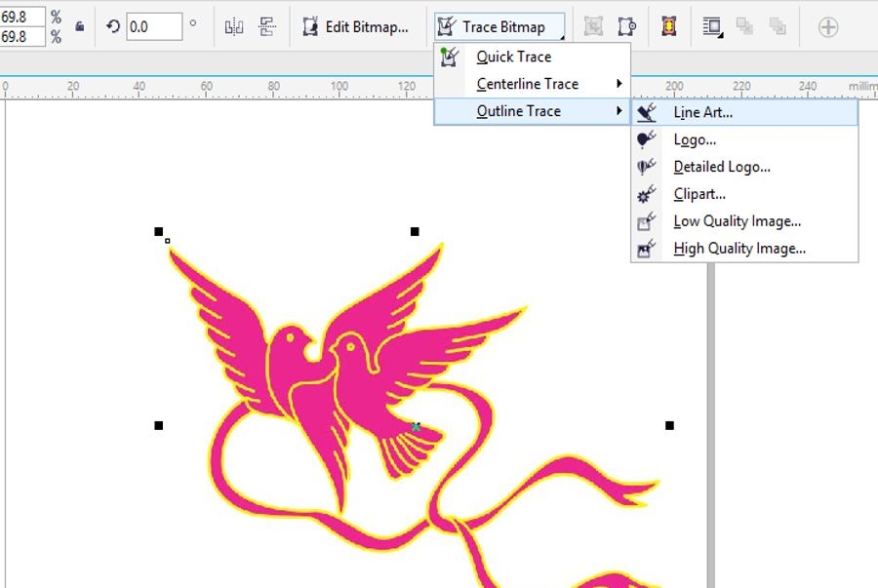
Task: Click the Low Quality Image icon
Action: coord(646,221)
